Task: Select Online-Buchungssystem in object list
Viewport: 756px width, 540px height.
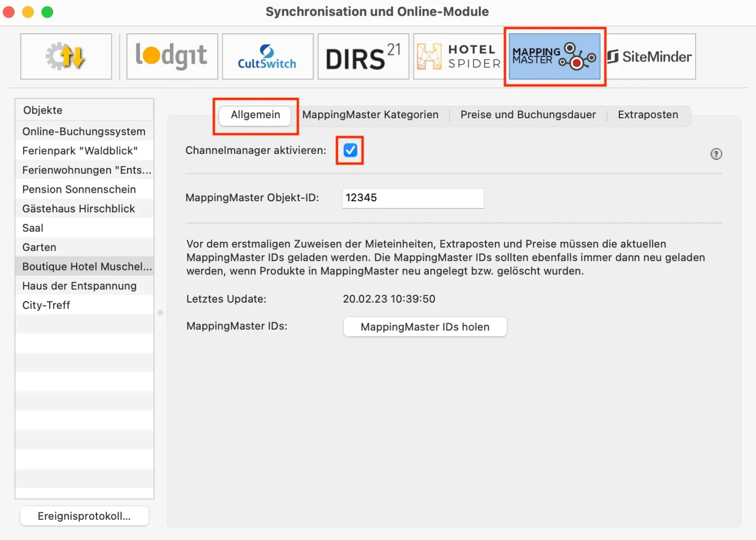Action: (x=85, y=131)
